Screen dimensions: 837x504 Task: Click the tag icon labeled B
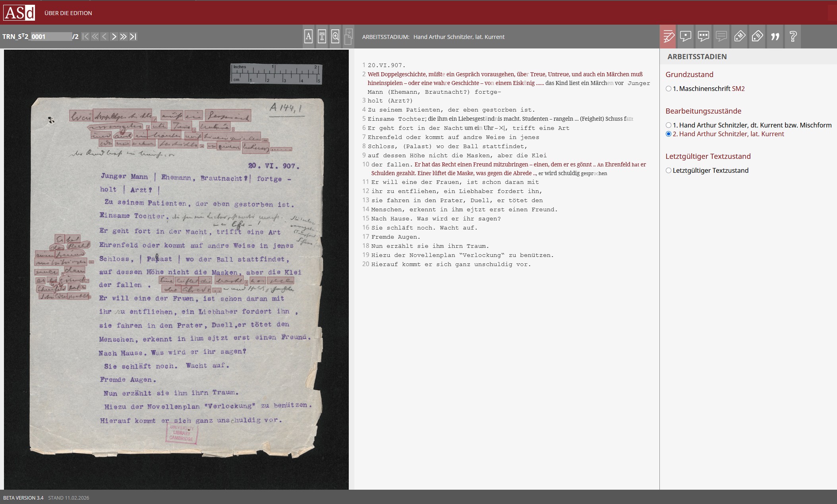tap(757, 37)
